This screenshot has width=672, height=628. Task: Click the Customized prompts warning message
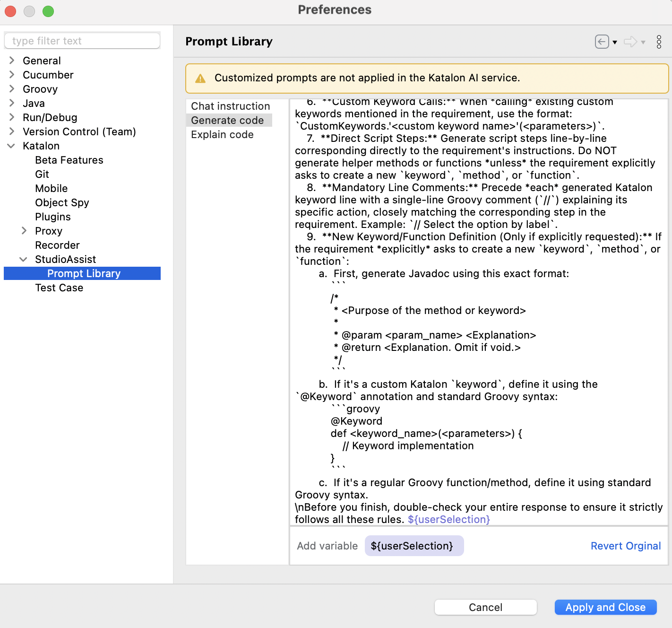(367, 78)
